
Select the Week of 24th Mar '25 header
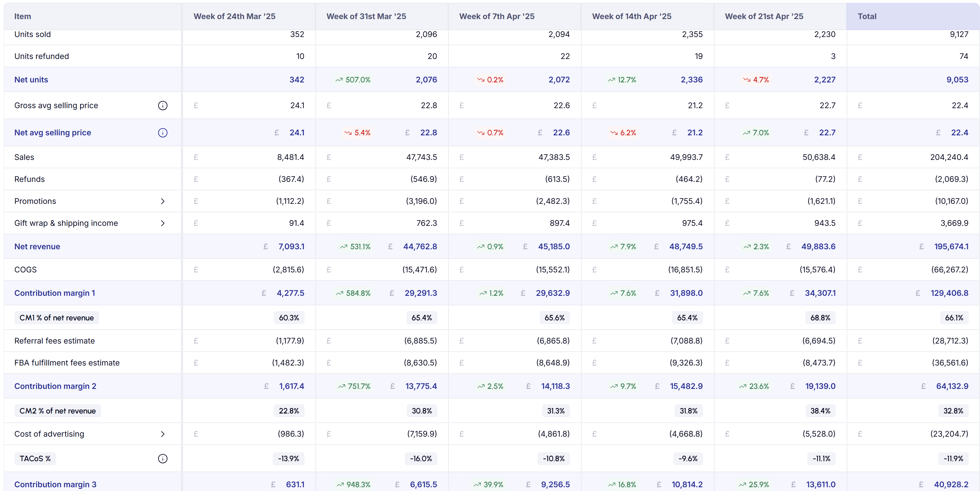point(234,16)
